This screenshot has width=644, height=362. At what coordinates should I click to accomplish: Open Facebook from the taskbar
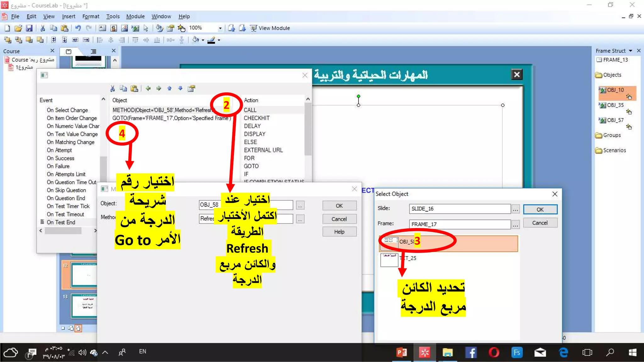(x=471, y=353)
